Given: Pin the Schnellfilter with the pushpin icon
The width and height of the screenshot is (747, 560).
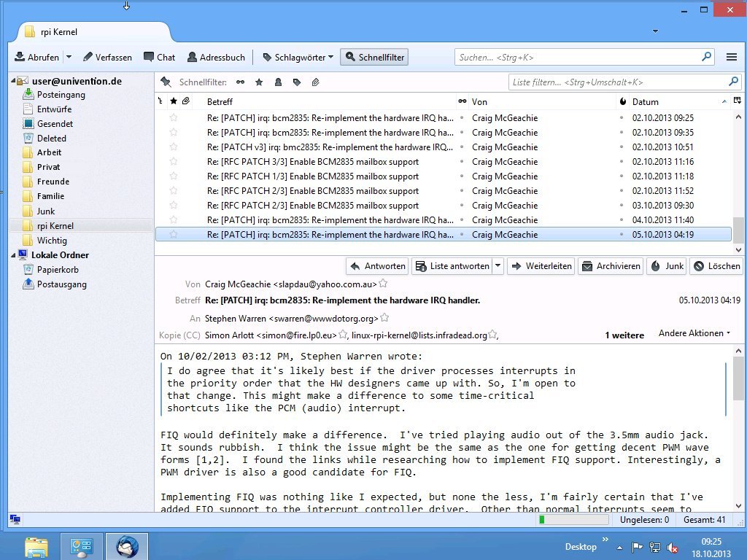Looking at the screenshot, I should point(166,82).
